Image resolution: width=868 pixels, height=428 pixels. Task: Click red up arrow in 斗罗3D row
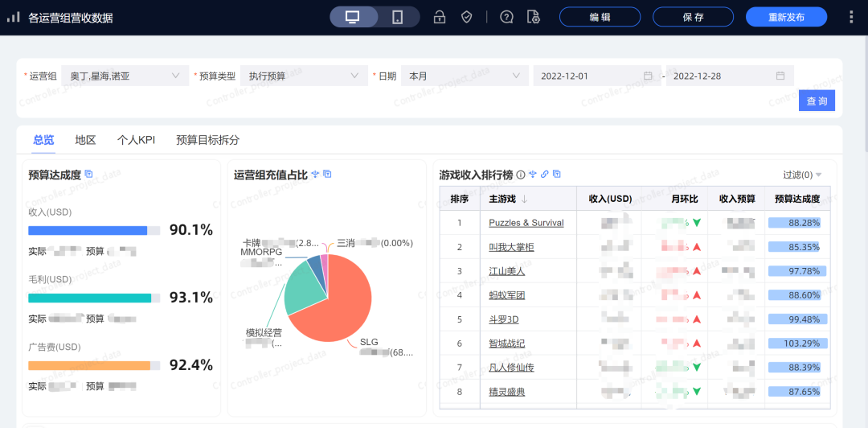(x=697, y=320)
